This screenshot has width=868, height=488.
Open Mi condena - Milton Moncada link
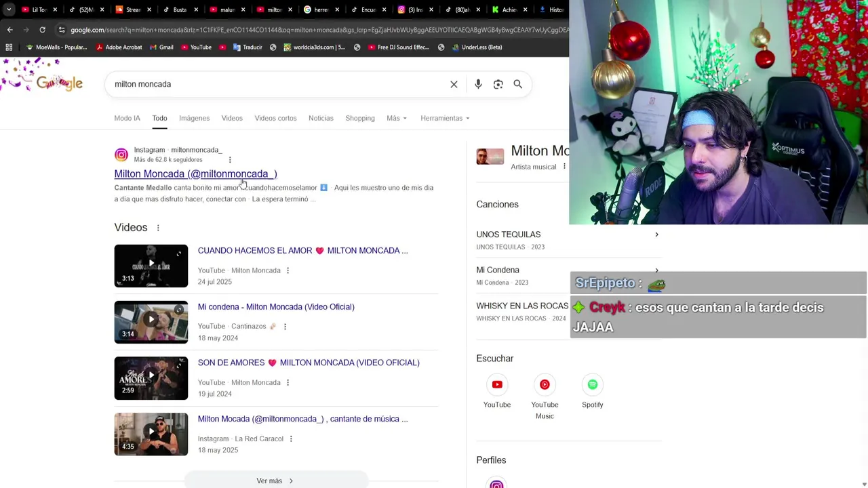276,306
